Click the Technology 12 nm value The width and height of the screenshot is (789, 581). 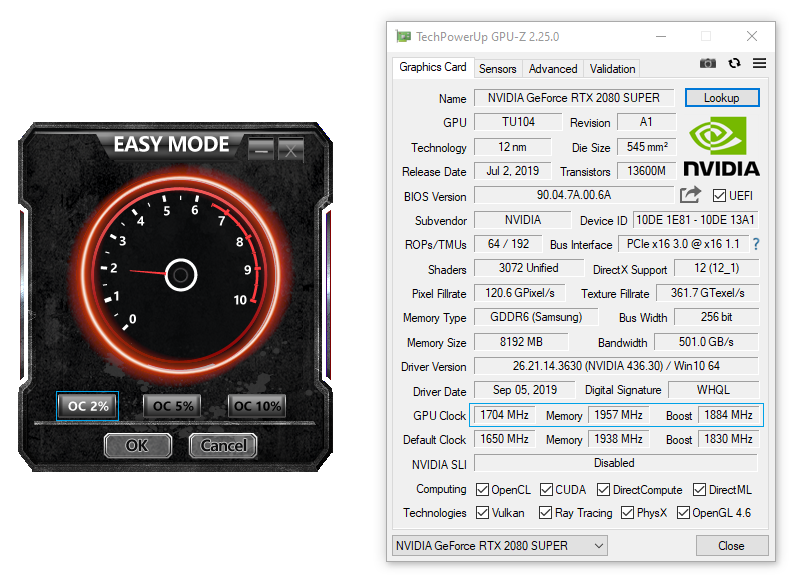click(513, 146)
